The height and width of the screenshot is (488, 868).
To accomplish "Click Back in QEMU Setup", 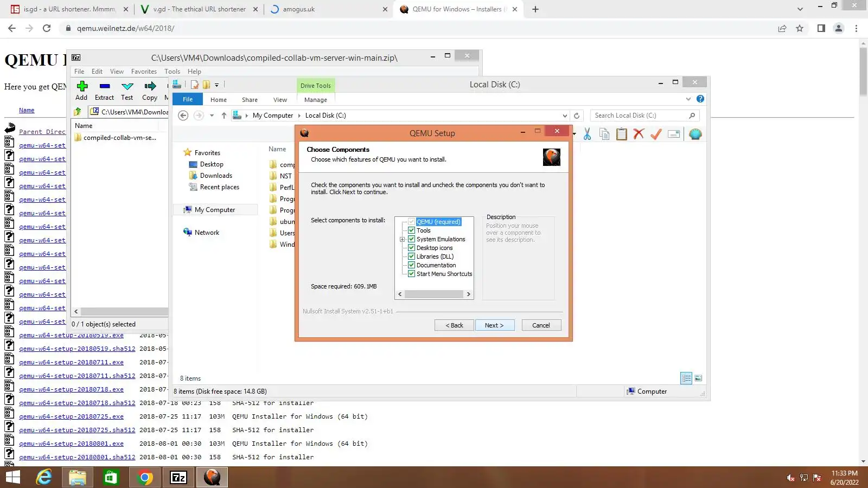I will tap(454, 325).
